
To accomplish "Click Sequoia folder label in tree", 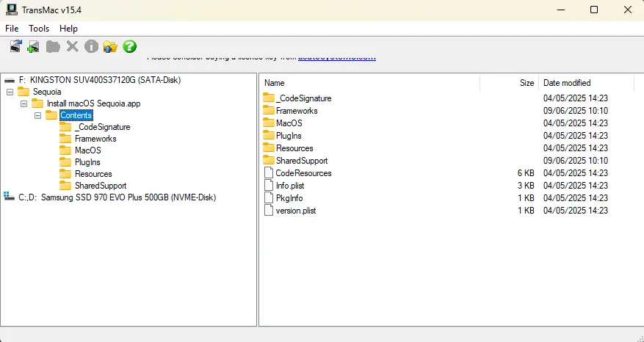I will tap(47, 92).
